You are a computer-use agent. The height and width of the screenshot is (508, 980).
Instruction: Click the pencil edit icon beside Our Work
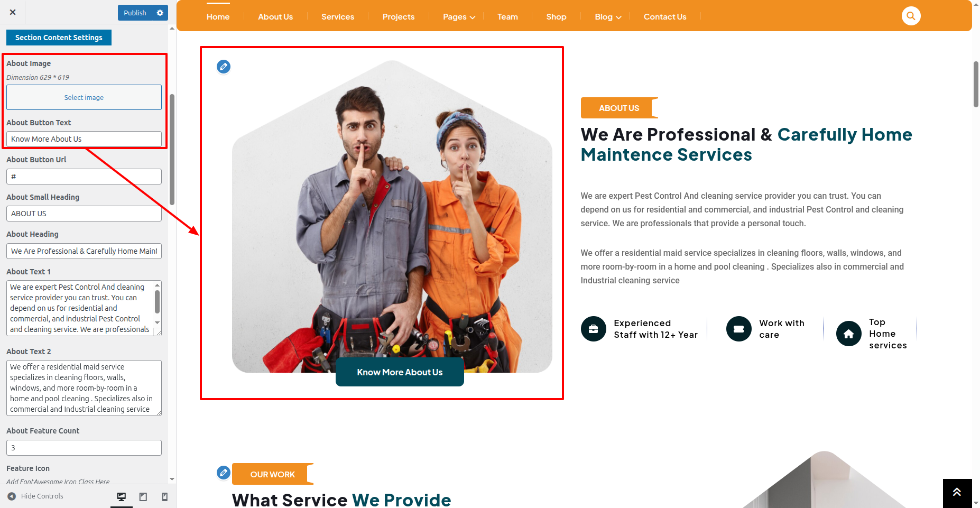224,473
